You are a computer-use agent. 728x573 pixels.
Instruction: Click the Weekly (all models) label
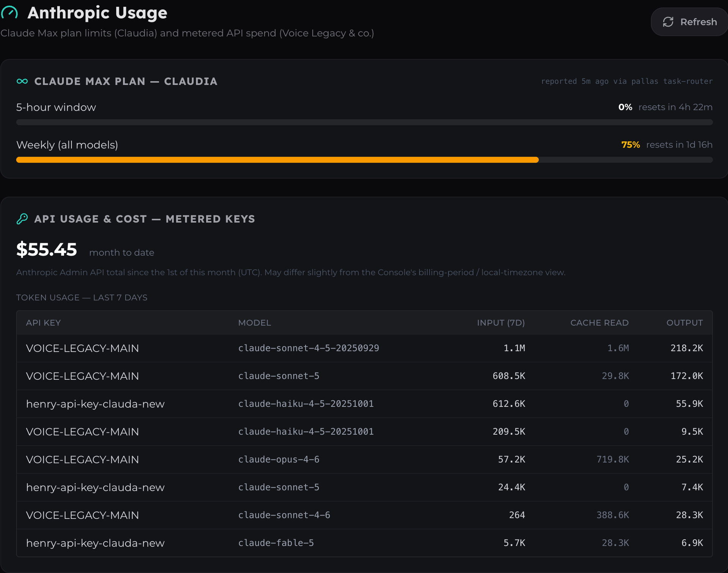click(x=67, y=145)
